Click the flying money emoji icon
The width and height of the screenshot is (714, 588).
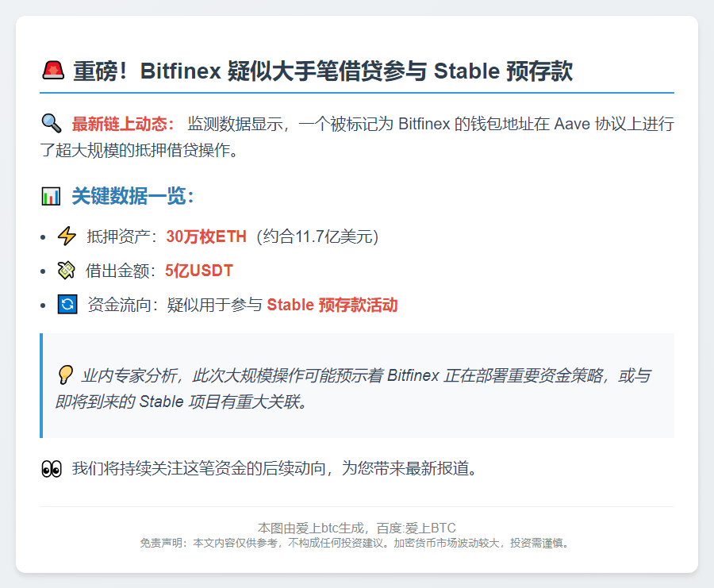(67, 271)
